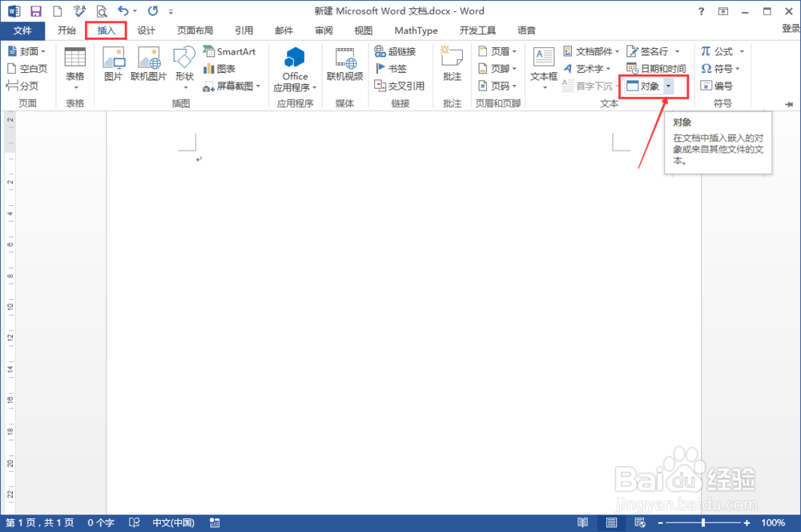This screenshot has width=801, height=532.
Task: Insert online video (联机视频)
Action: click(x=344, y=64)
